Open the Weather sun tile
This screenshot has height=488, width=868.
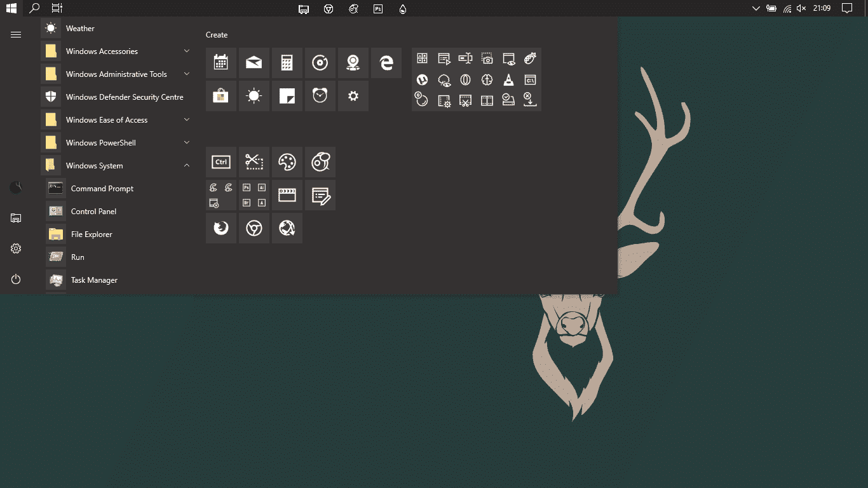[x=254, y=96]
